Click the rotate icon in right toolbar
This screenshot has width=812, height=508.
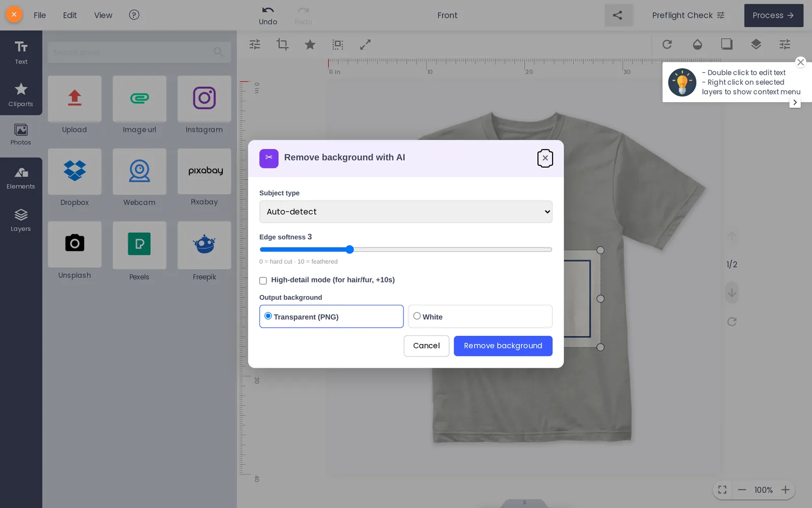[x=667, y=45]
